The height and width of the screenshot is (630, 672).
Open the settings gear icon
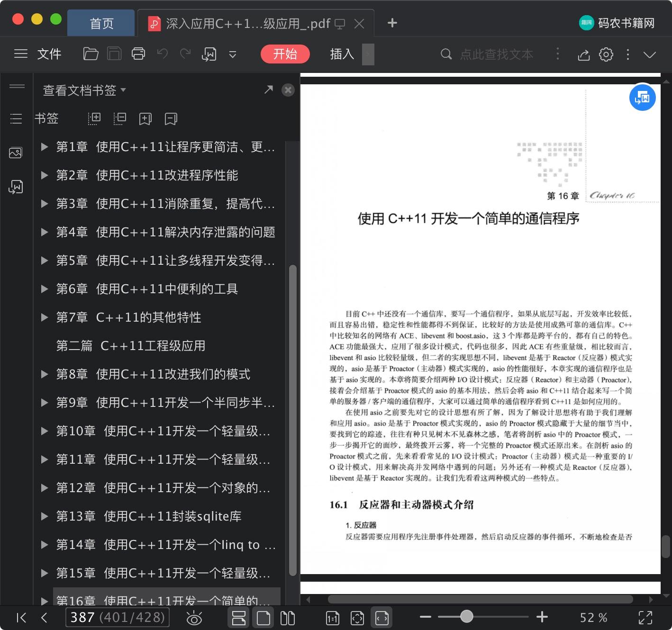[x=606, y=54]
